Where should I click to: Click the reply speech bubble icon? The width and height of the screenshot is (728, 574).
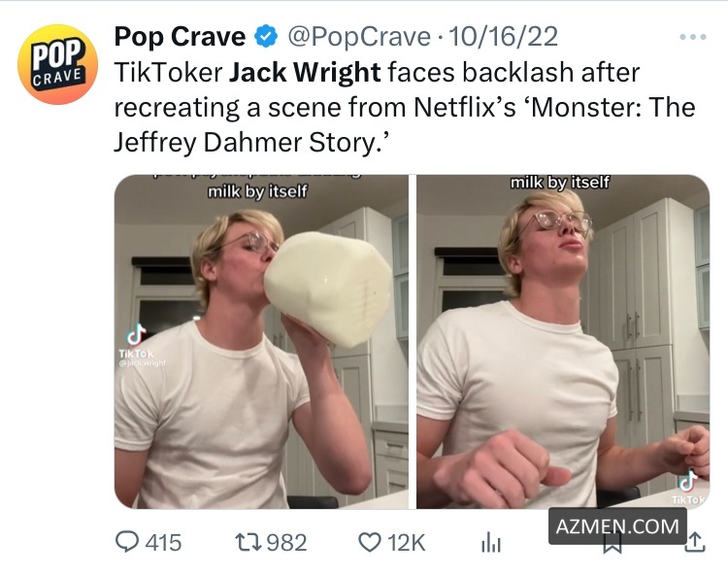(127, 543)
